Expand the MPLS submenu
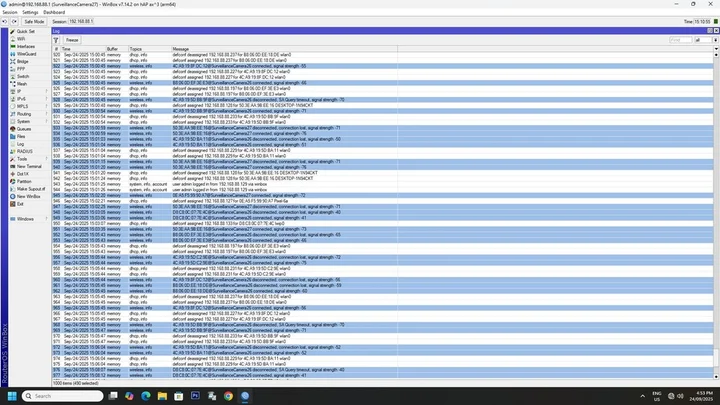 pyautogui.click(x=46, y=107)
